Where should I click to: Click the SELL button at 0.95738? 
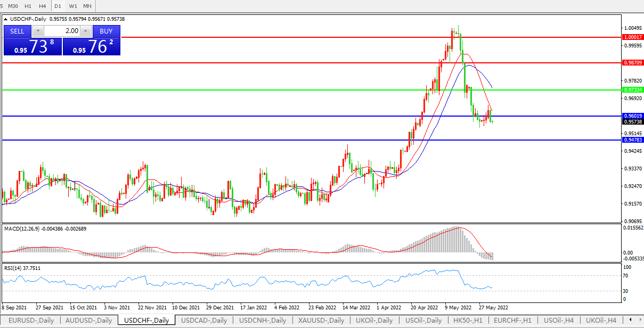click(x=17, y=31)
